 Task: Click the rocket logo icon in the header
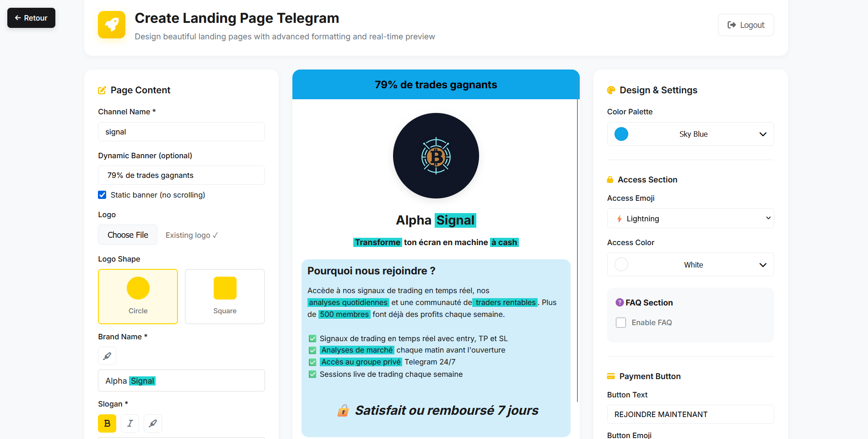(x=111, y=25)
